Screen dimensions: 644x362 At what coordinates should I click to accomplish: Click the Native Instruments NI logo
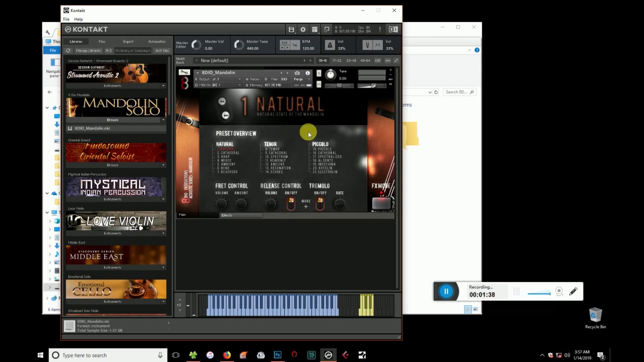point(393,29)
